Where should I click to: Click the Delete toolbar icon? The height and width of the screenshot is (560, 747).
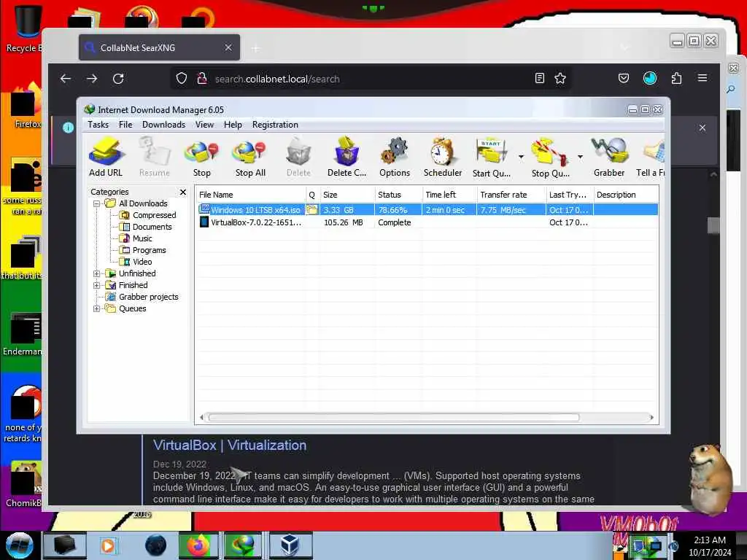point(298,157)
